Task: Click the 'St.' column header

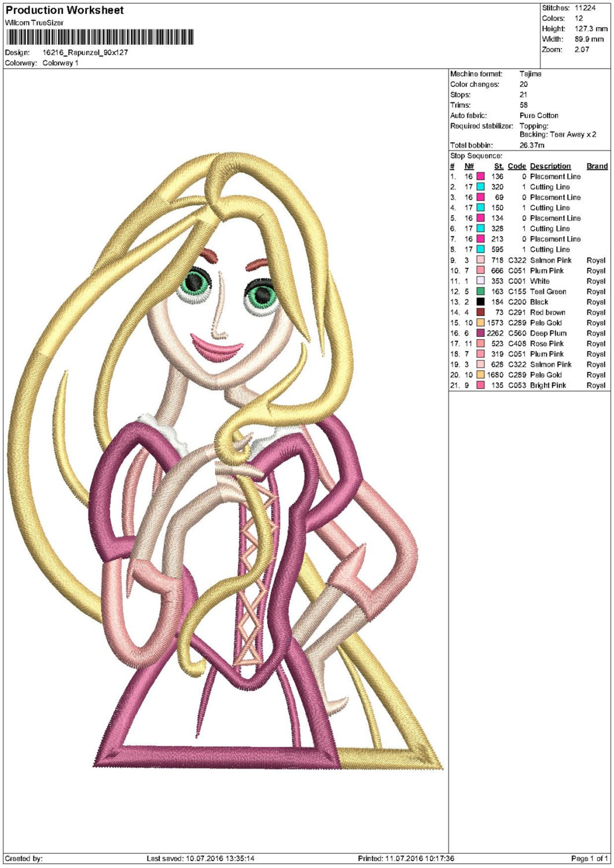Action: coord(499,166)
